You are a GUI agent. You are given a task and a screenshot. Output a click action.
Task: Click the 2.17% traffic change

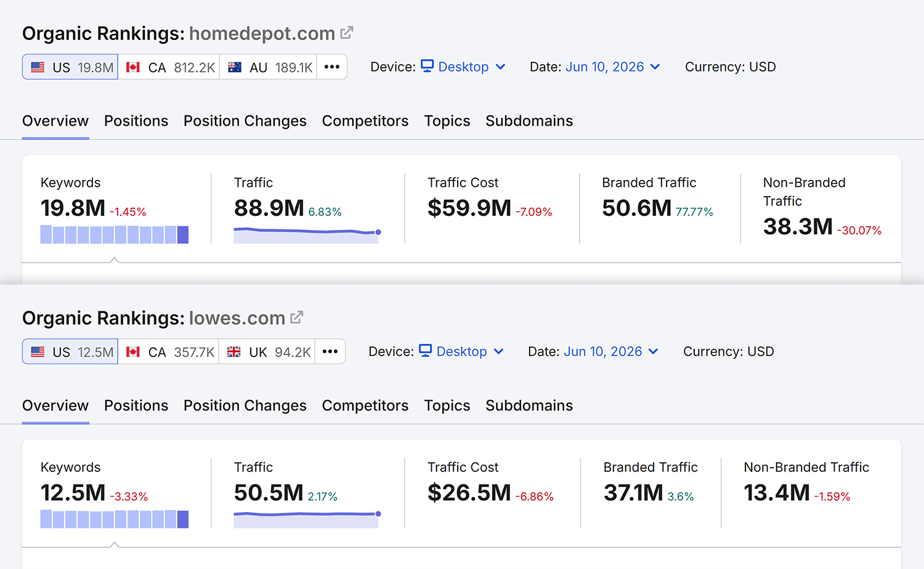pos(323,497)
